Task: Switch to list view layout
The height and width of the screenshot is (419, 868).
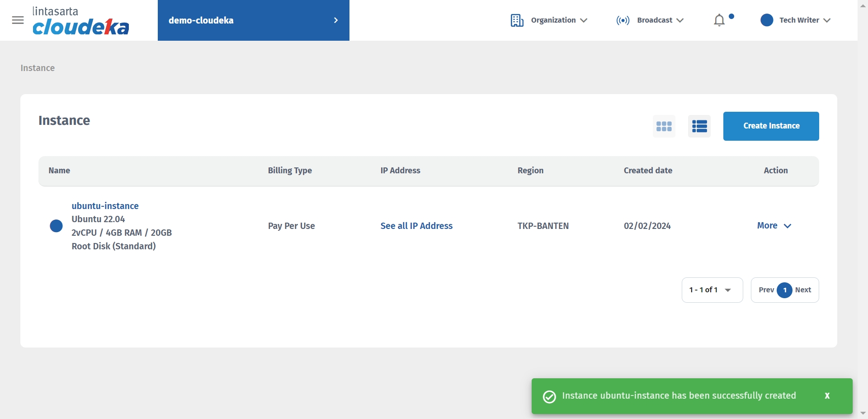Action: 699,126
